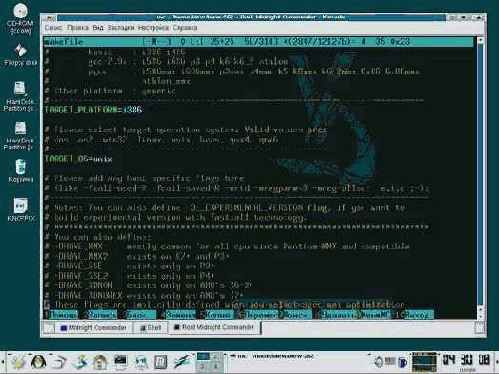Switch to the Shell session tab
The width and height of the screenshot is (499, 374).
tap(151, 328)
